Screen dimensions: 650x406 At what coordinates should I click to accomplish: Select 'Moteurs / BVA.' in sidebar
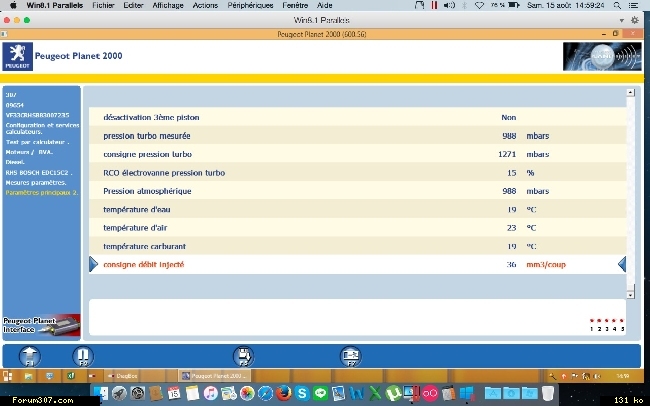coord(29,152)
